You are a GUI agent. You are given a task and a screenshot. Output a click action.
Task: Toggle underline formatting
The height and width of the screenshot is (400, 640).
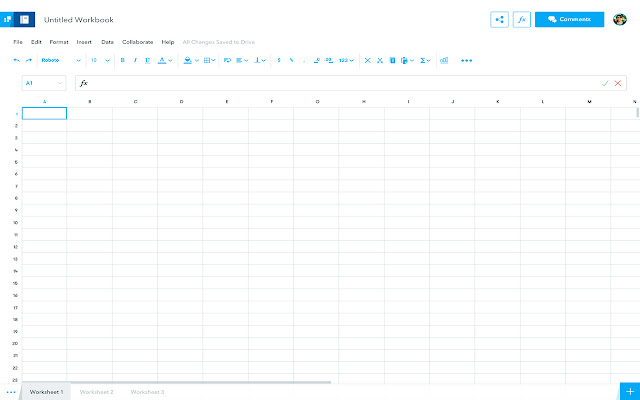click(x=147, y=60)
